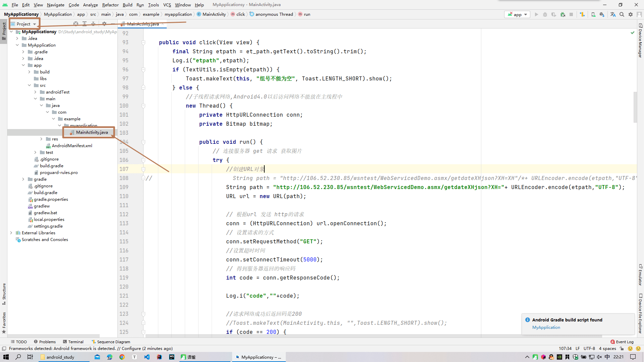Collapse the src folder node
This screenshot has height=362, width=644.
(x=30, y=85)
